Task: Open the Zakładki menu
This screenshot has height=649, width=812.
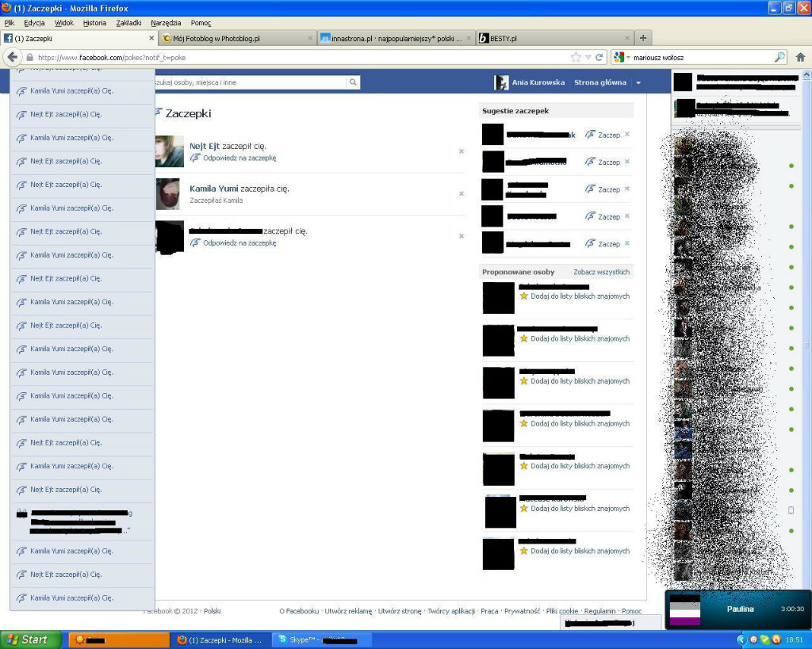Action: 128,23
